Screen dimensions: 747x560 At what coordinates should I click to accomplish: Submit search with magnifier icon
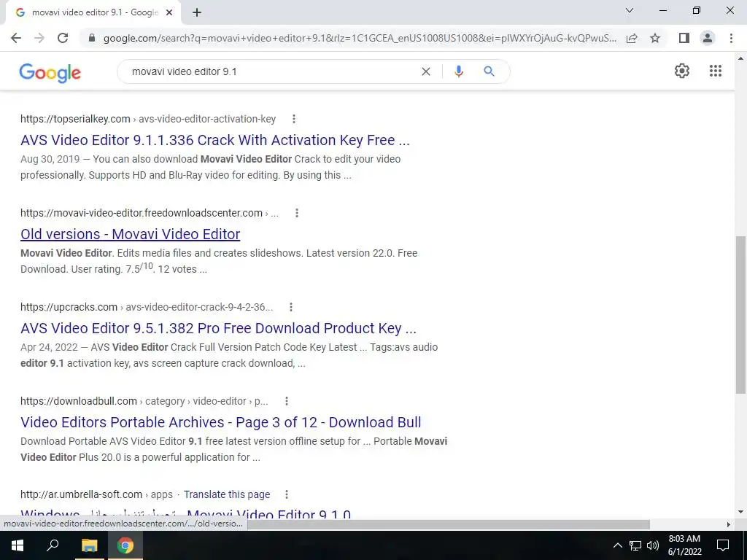click(x=489, y=71)
